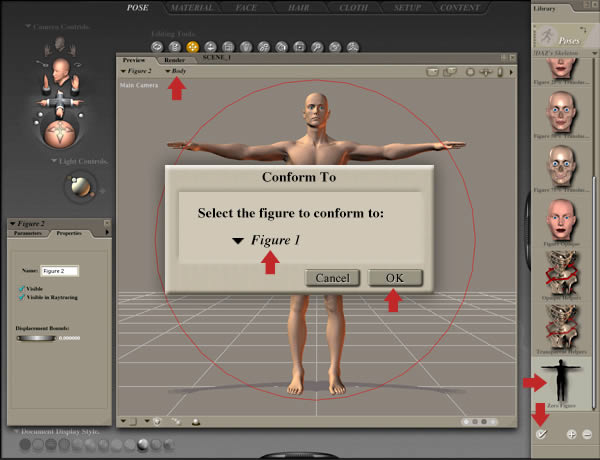600x460 pixels.
Task: Select the Scale editing tool
Action: click(x=228, y=47)
